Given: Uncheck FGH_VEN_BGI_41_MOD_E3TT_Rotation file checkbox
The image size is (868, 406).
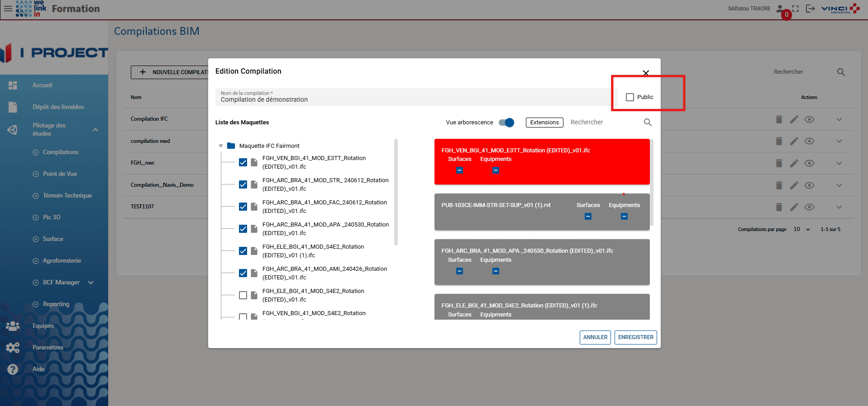Looking at the screenshot, I should coord(243,162).
